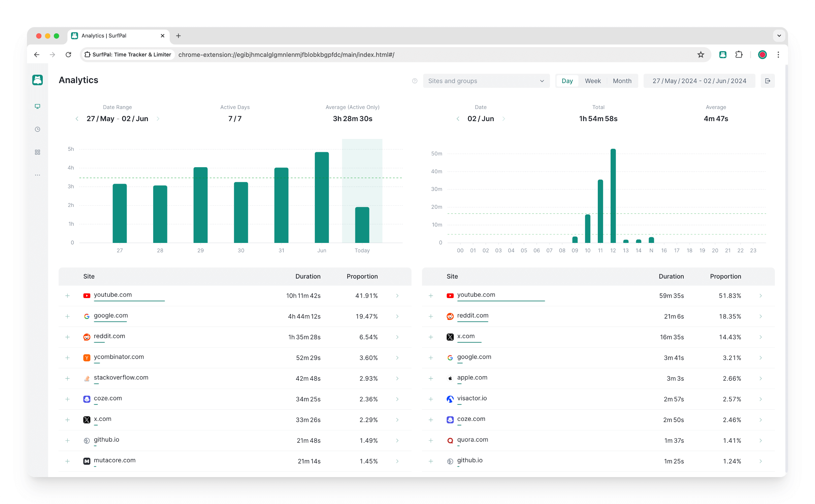Click the Proportion header in daily table

[x=725, y=276]
